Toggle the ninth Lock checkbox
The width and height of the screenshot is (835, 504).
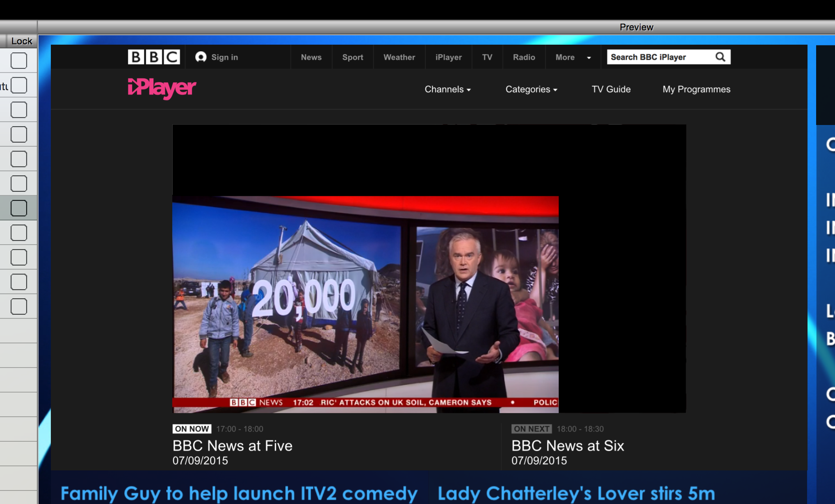pos(19,257)
